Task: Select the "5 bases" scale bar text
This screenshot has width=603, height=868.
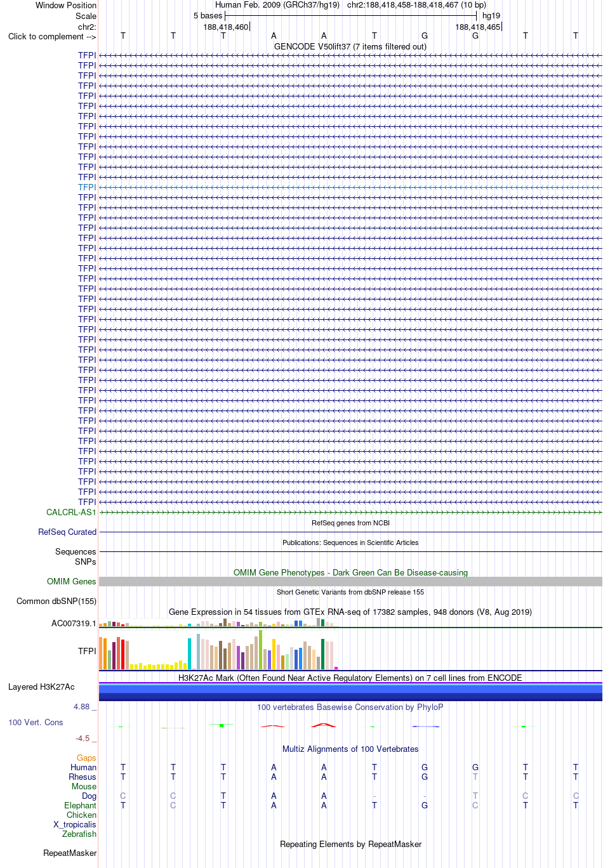Action: [x=208, y=15]
